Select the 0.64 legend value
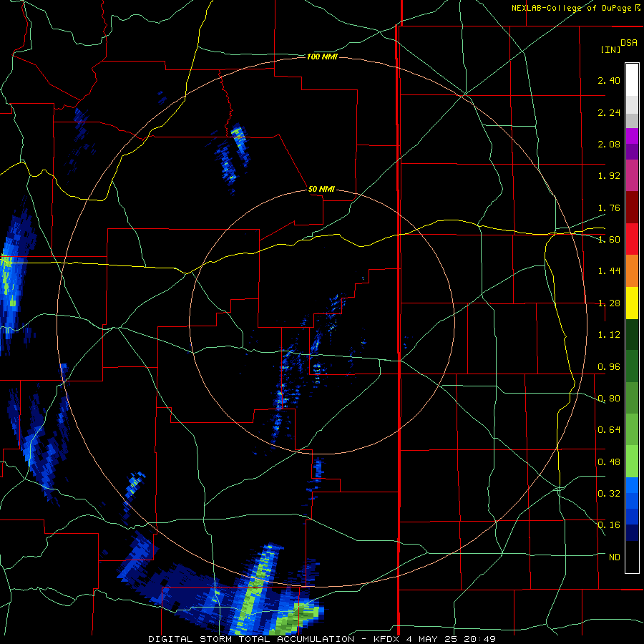 click(609, 430)
